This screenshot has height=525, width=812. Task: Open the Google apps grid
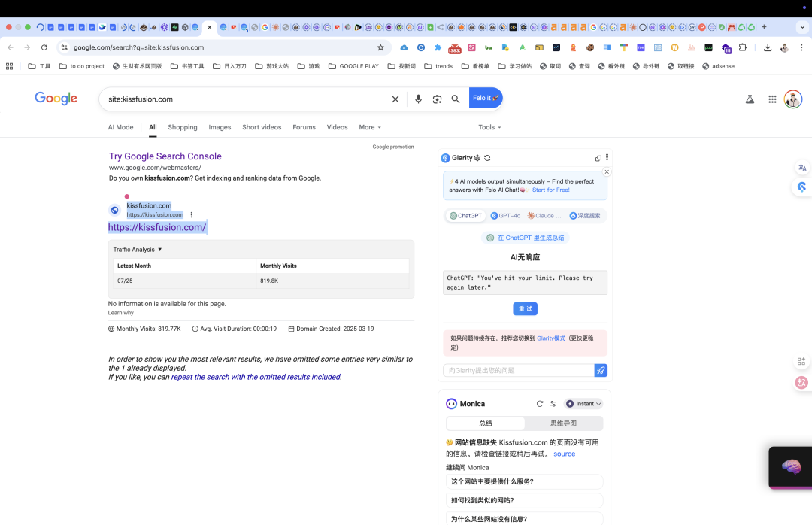(772, 99)
